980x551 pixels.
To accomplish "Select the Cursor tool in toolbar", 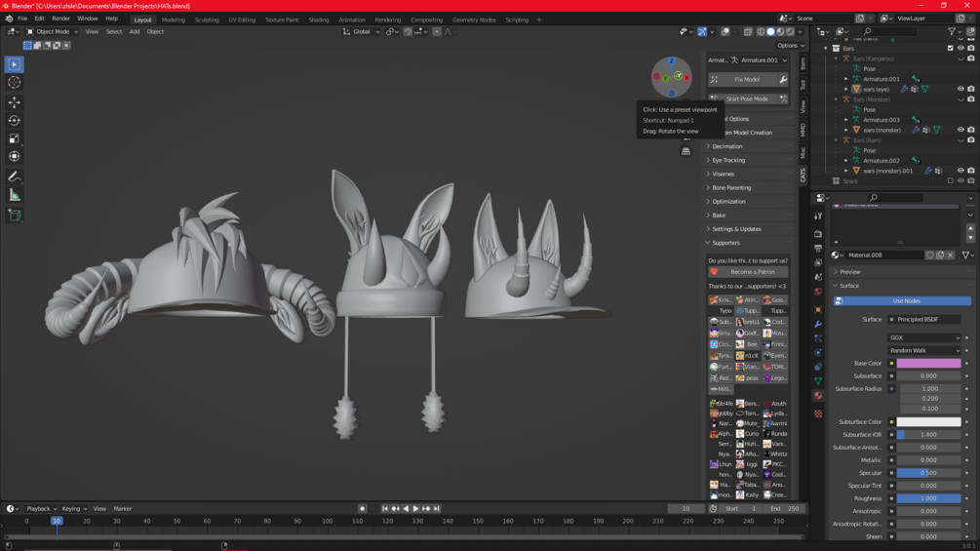I will 15,83.
